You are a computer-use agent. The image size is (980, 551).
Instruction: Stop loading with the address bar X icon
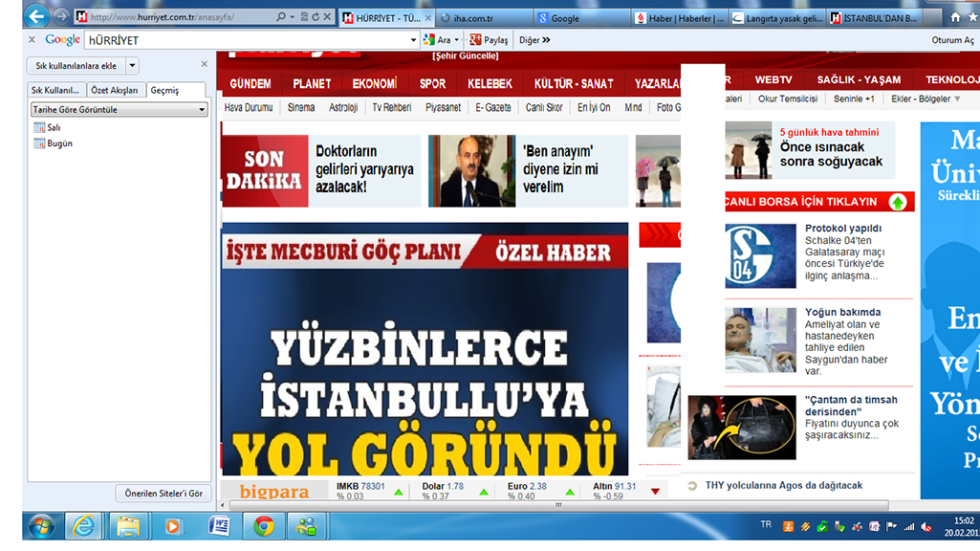click(327, 17)
